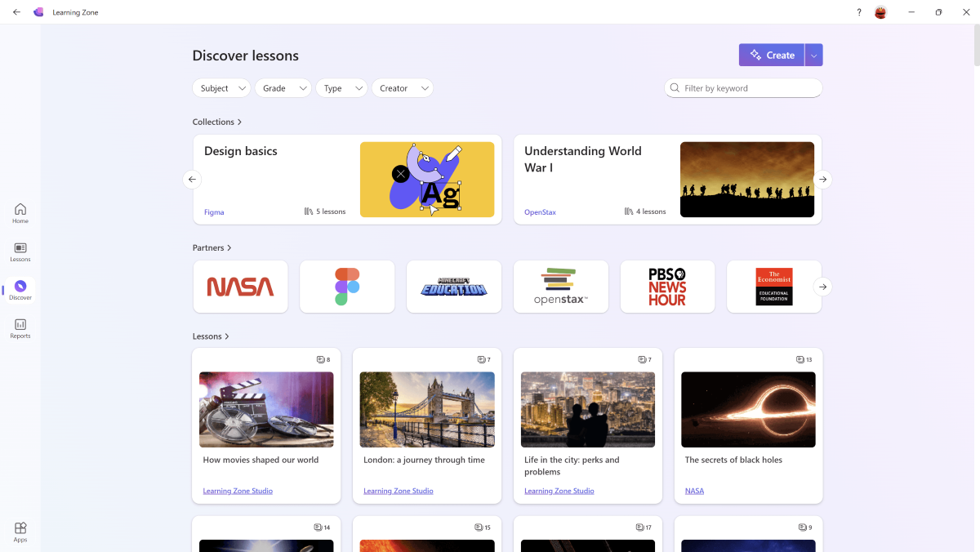The height and width of the screenshot is (552, 980).
Task: Open the OpenStax link on World War I card
Action: point(540,211)
